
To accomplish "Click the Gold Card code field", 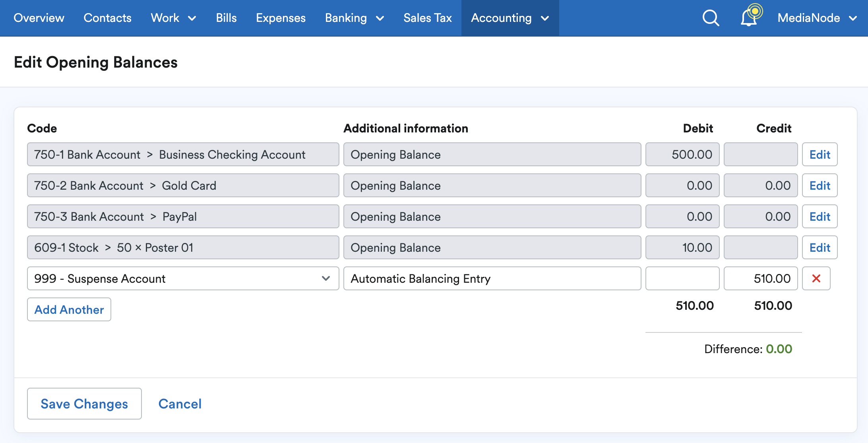I will [183, 185].
